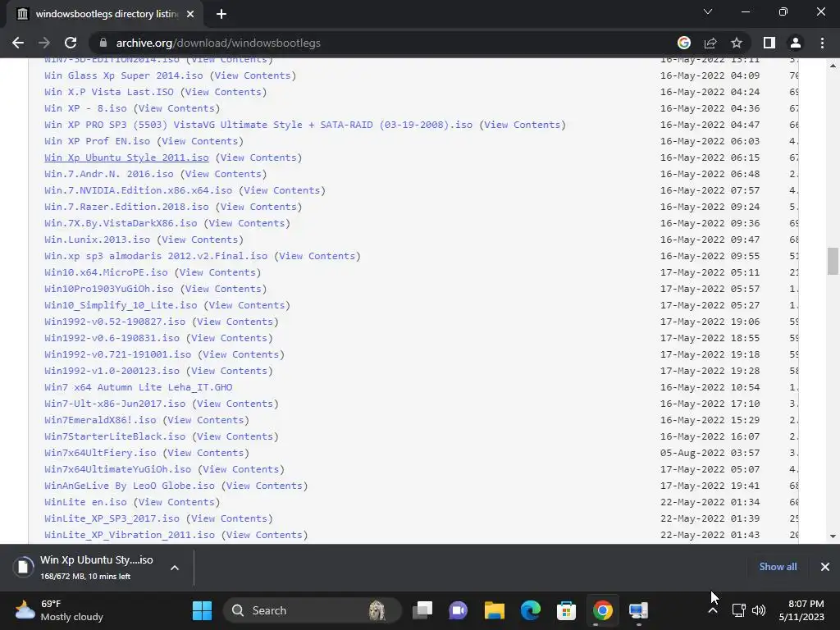Bookmark this page with the star icon

737,43
